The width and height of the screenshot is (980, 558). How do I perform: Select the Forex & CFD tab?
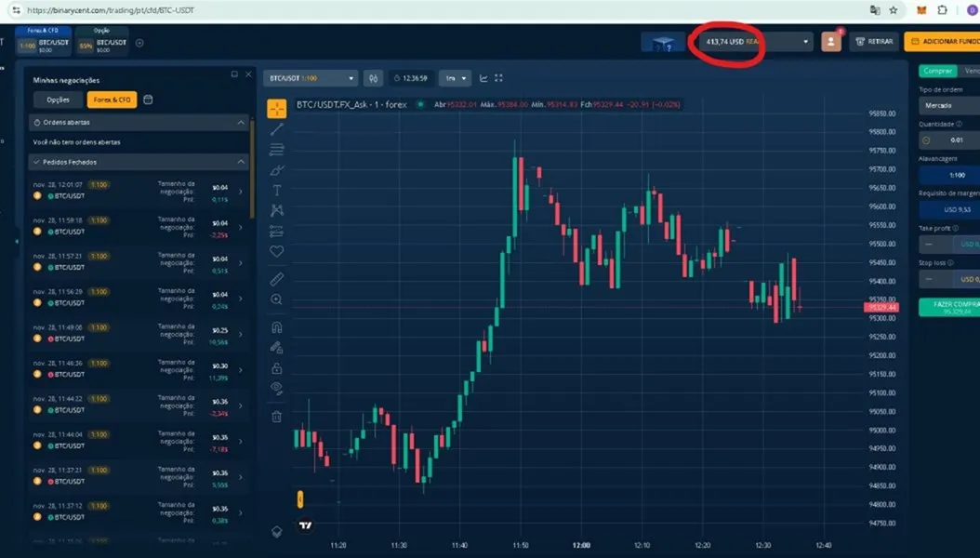(x=112, y=100)
